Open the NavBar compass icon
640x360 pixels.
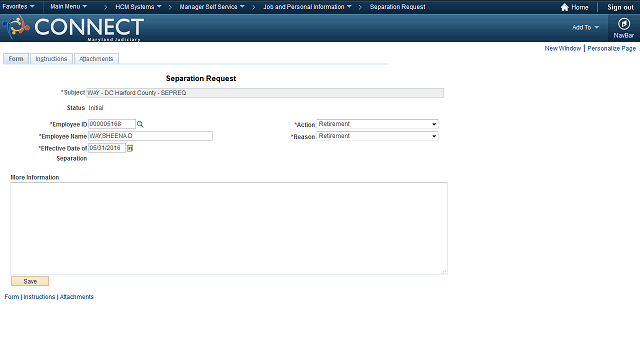coord(623,24)
